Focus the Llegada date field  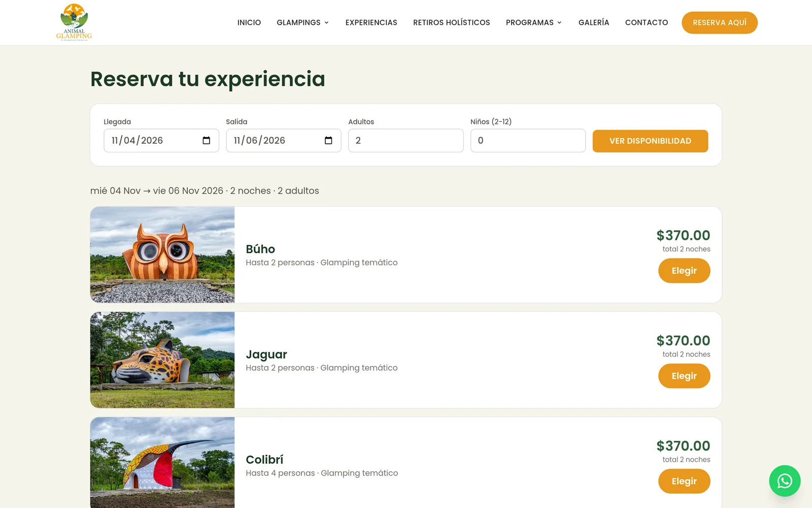161,141
